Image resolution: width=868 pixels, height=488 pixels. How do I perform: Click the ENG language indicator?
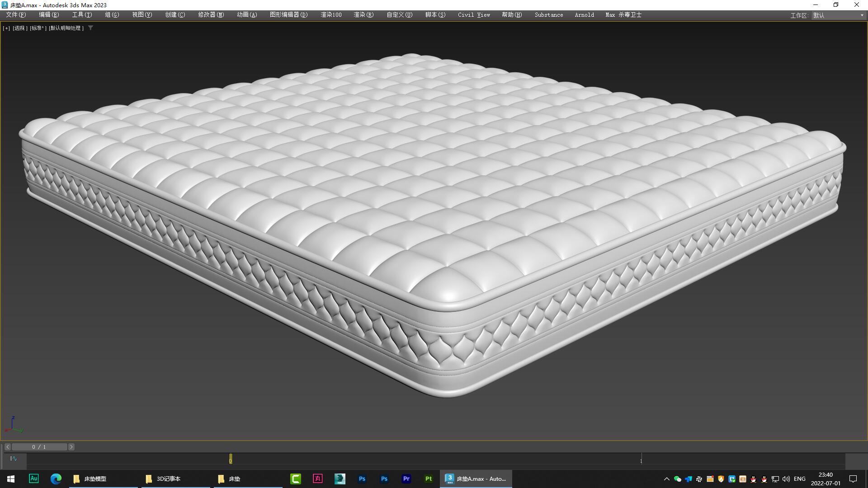800,479
